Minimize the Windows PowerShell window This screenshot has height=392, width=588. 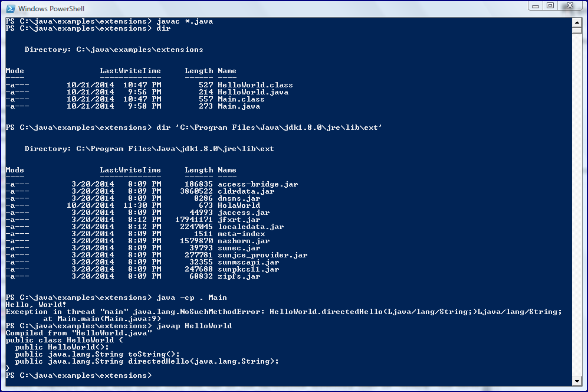[x=534, y=6]
